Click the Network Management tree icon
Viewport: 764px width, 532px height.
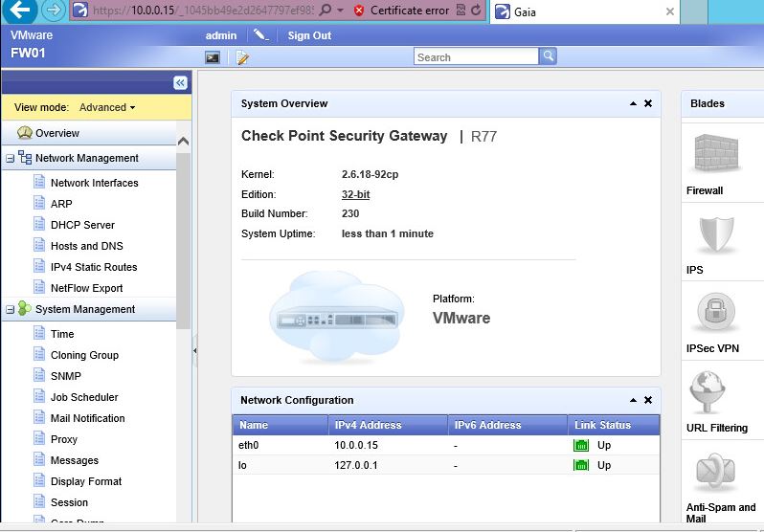pyautogui.click(x=24, y=157)
